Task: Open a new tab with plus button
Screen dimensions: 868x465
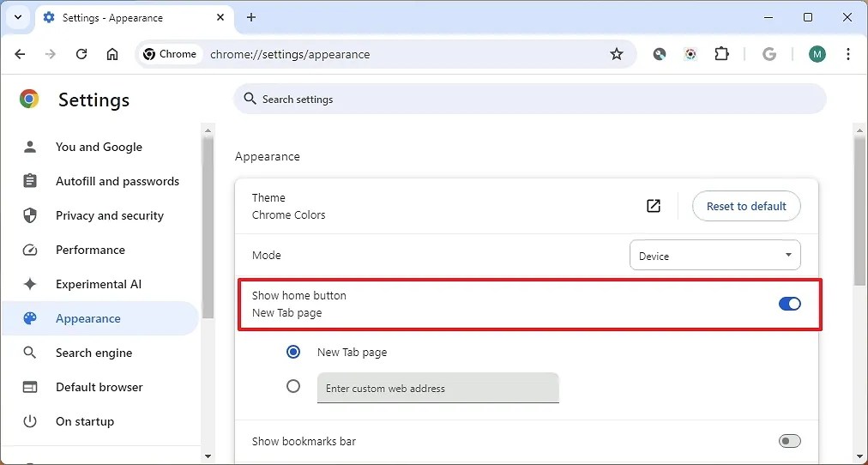Action: (251, 17)
